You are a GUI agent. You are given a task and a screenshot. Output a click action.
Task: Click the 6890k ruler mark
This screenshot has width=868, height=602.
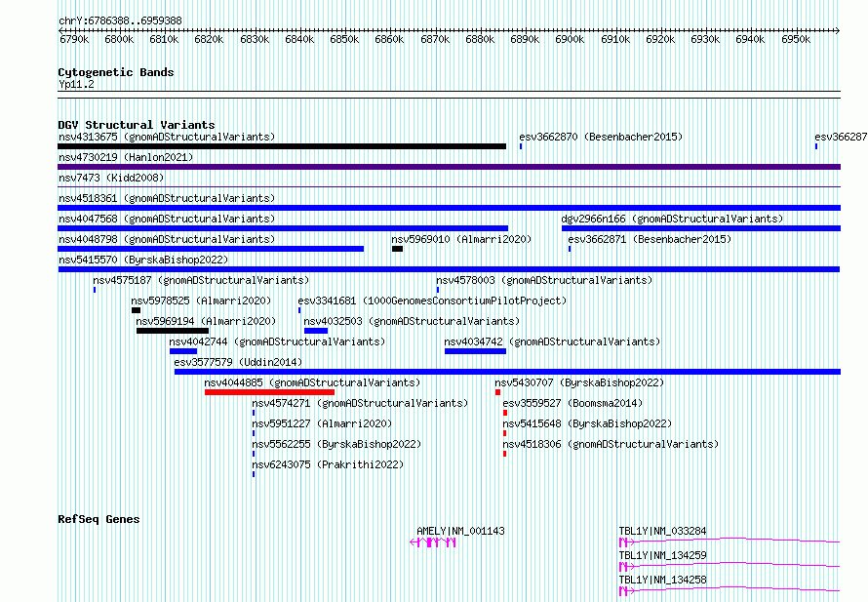(525, 39)
